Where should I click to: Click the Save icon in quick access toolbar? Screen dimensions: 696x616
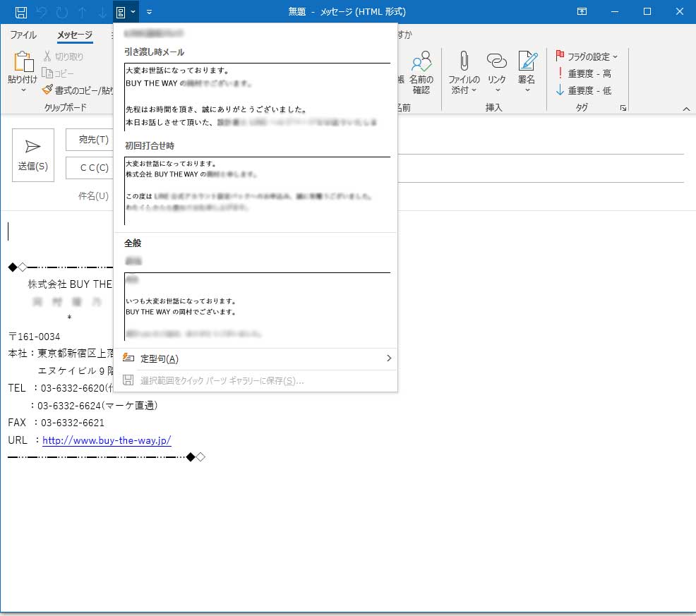[x=21, y=12]
